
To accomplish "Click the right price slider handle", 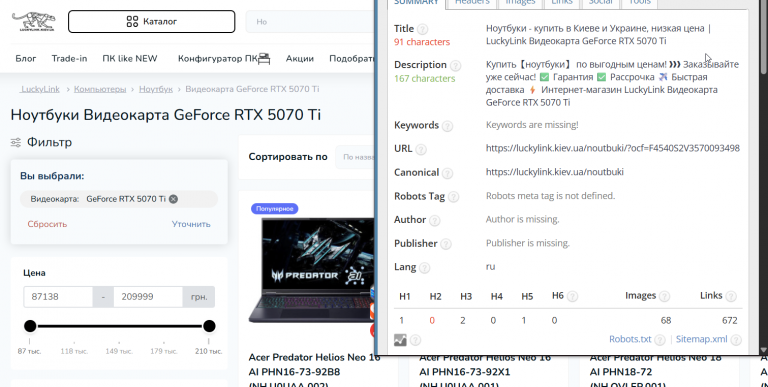I will [209, 326].
